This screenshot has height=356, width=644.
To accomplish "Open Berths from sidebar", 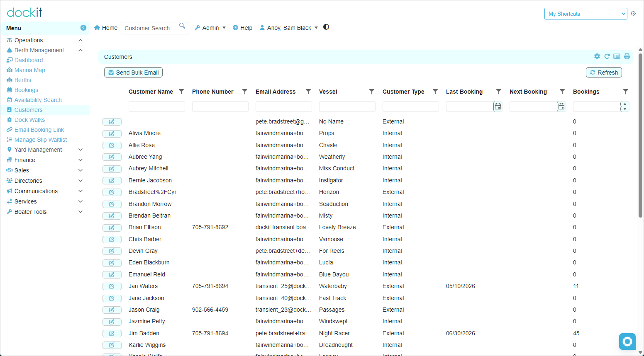I will [x=23, y=80].
